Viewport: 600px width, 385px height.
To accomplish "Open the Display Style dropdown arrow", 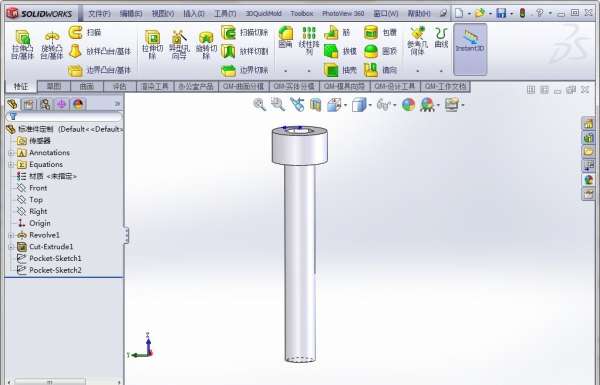I will pyautogui.click(x=370, y=105).
